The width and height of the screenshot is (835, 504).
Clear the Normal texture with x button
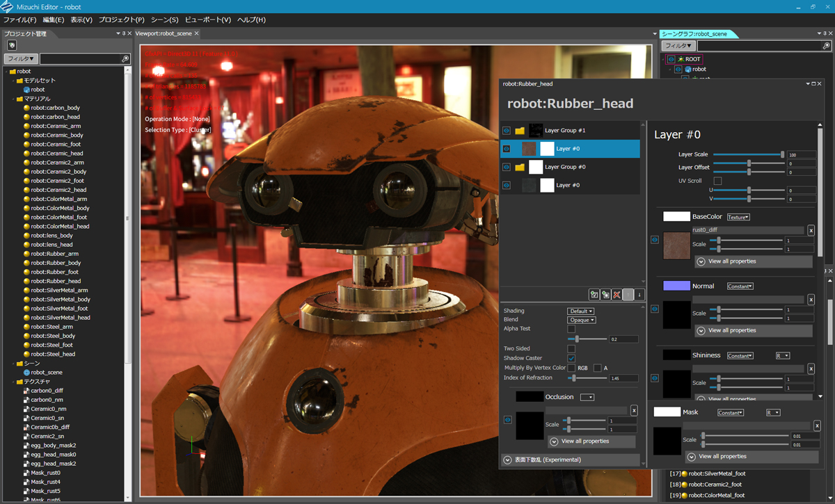(811, 300)
